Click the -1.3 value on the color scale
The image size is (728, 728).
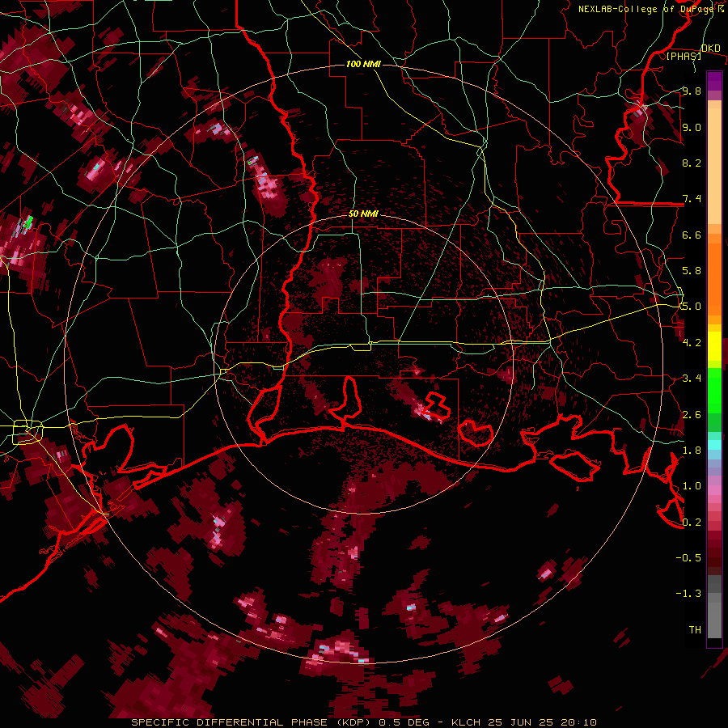pyautogui.click(x=688, y=594)
